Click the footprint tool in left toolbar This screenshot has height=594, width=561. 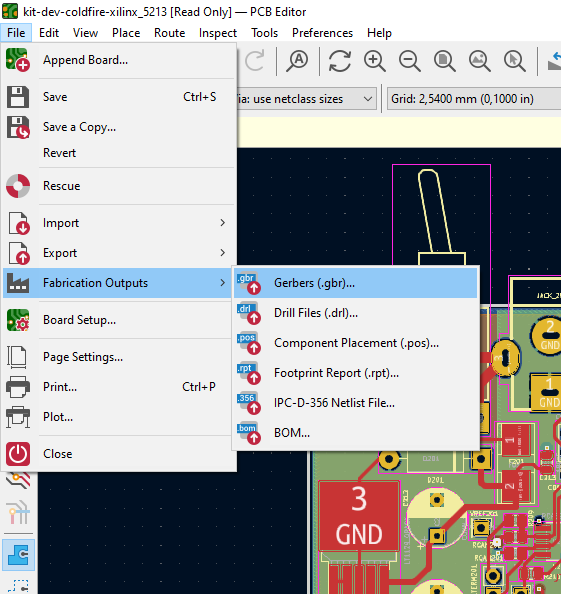point(18,555)
